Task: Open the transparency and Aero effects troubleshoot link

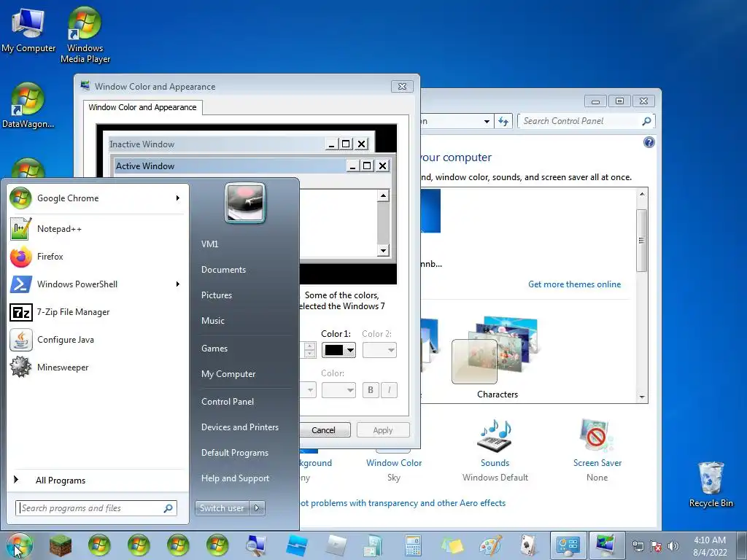Action: 403,503
